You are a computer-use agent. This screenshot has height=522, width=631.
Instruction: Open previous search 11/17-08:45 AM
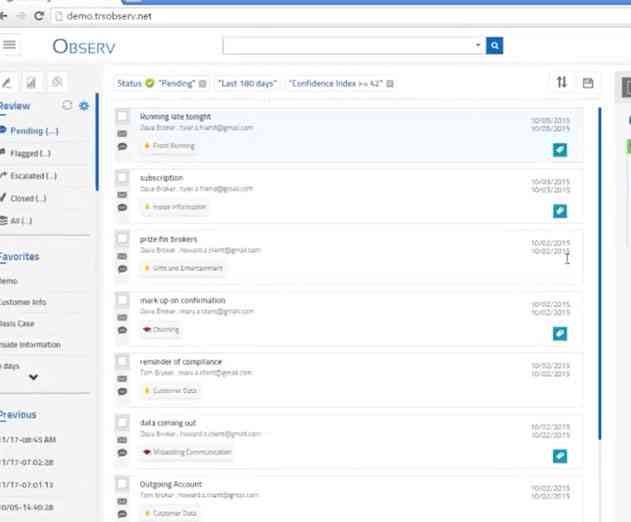28,439
